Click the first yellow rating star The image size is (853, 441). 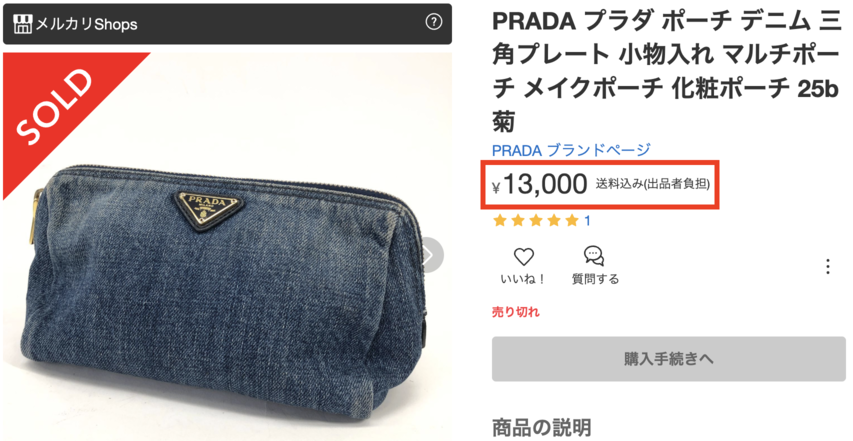tap(499, 221)
